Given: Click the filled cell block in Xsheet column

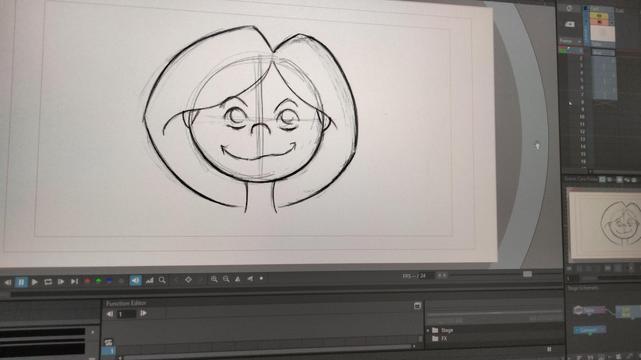Looking at the screenshot, I should point(604,78).
